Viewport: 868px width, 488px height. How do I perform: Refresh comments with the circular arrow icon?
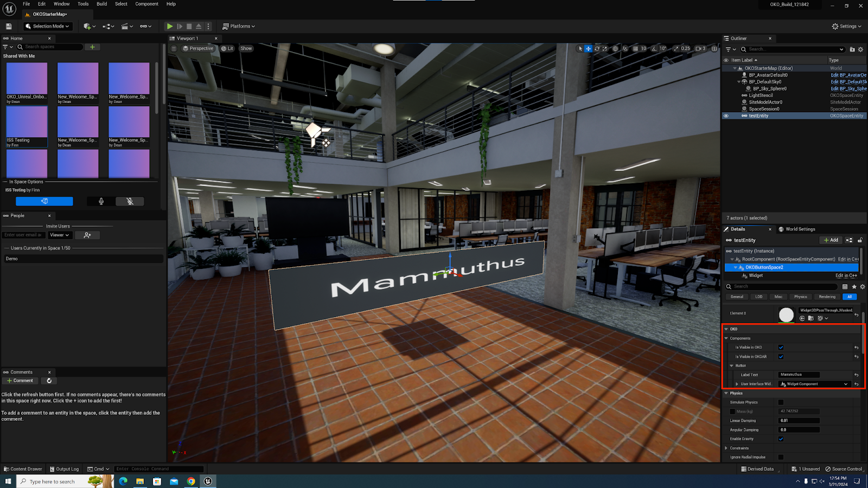click(x=49, y=381)
